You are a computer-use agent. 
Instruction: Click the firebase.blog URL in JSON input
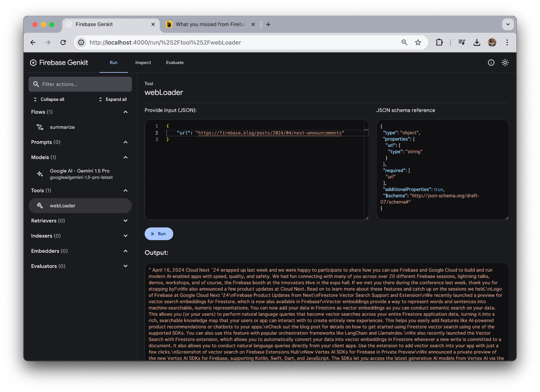point(270,133)
